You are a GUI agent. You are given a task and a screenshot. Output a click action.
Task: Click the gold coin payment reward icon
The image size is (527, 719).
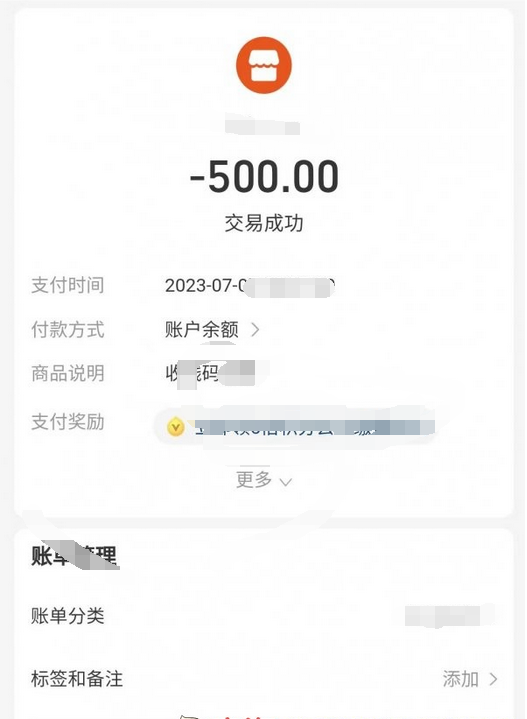coord(176,427)
